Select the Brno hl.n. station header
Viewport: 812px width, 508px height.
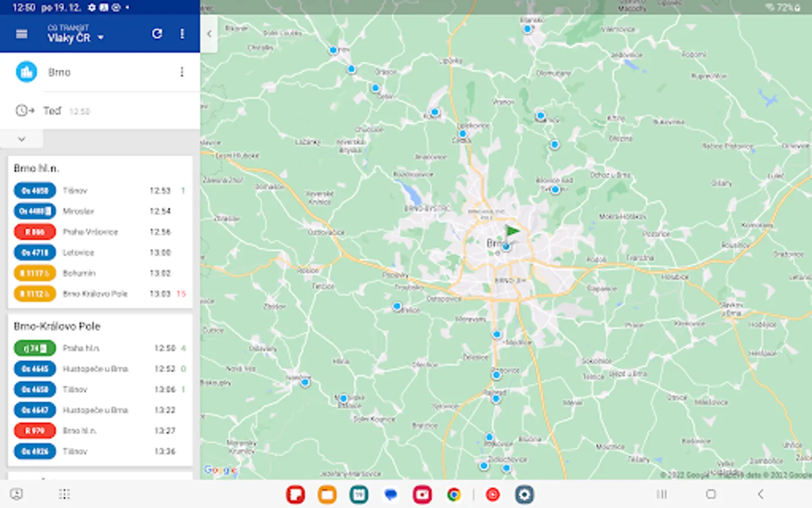point(37,168)
